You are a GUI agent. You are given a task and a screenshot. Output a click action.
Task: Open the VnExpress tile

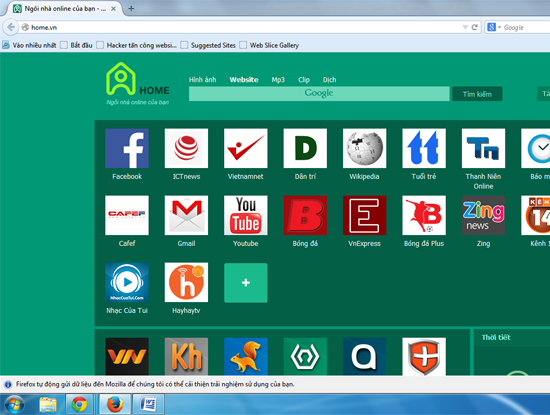[364, 215]
